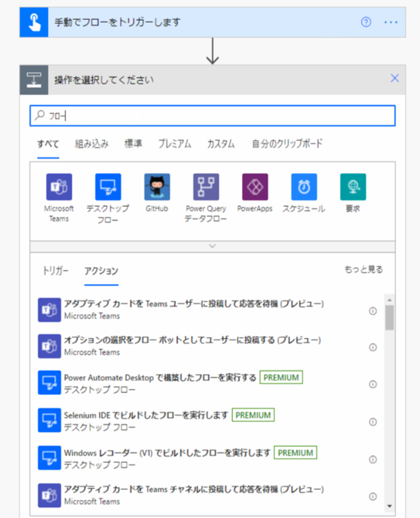Select the GitHub connector icon

tap(157, 187)
